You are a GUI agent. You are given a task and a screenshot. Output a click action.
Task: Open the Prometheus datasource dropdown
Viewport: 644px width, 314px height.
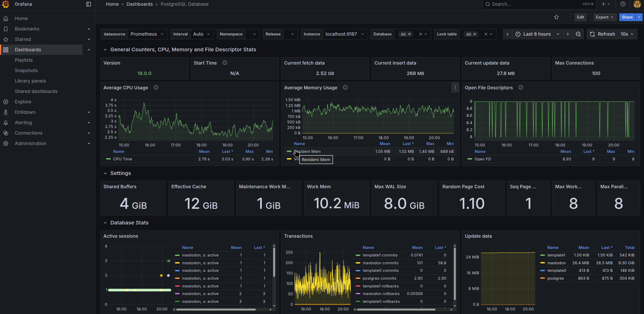click(x=147, y=34)
